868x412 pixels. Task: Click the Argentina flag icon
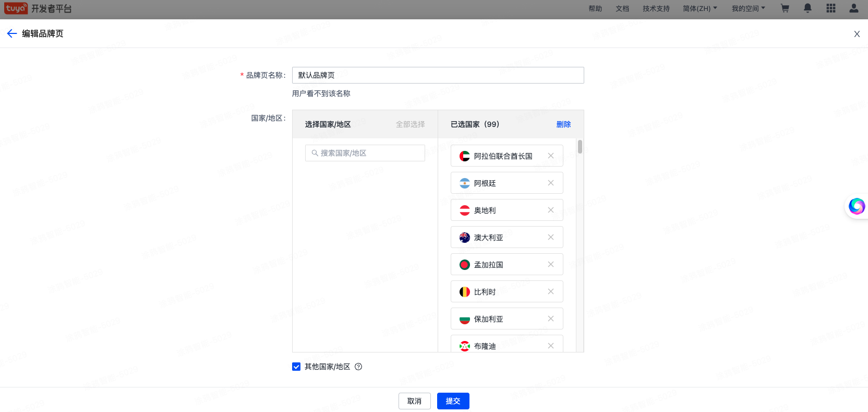(464, 183)
